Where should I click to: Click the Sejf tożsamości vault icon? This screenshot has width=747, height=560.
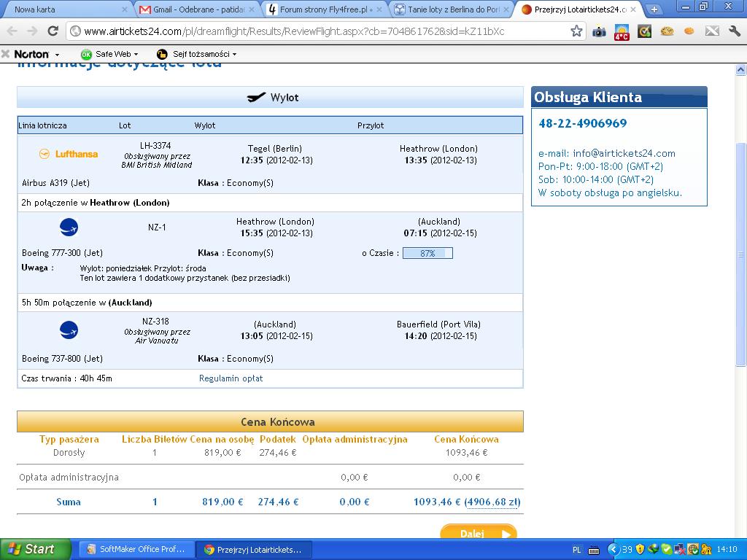click(x=162, y=54)
